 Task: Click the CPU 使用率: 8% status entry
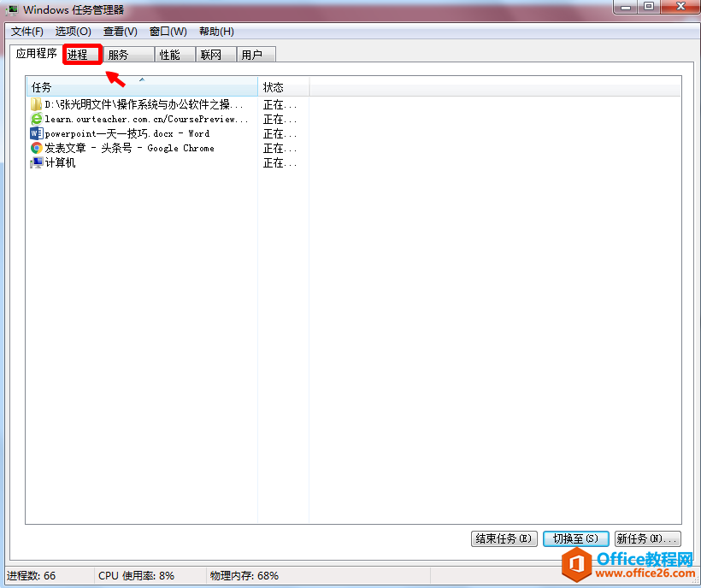pyautogui.click(x=137, y=575)
